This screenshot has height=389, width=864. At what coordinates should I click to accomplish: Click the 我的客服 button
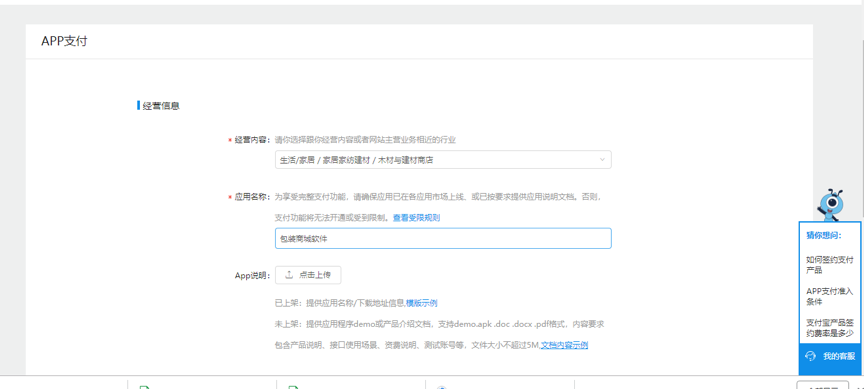(x=830, y=356)
